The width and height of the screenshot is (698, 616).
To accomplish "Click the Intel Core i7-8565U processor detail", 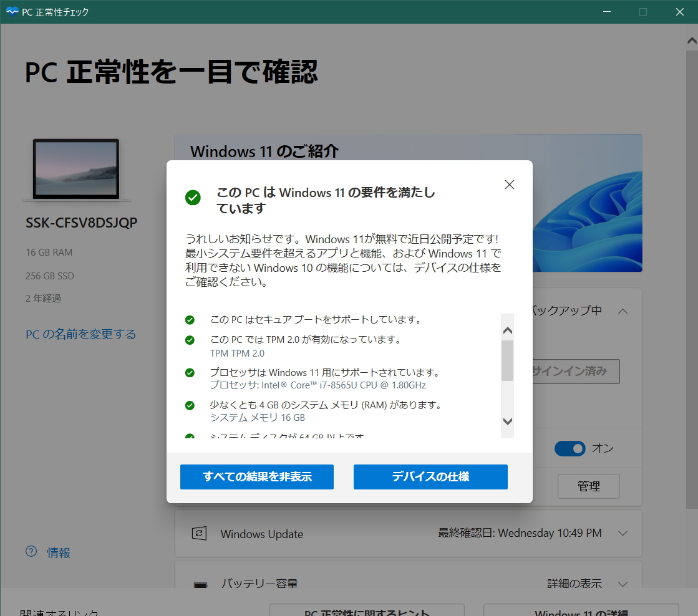I will pos(318,385).
